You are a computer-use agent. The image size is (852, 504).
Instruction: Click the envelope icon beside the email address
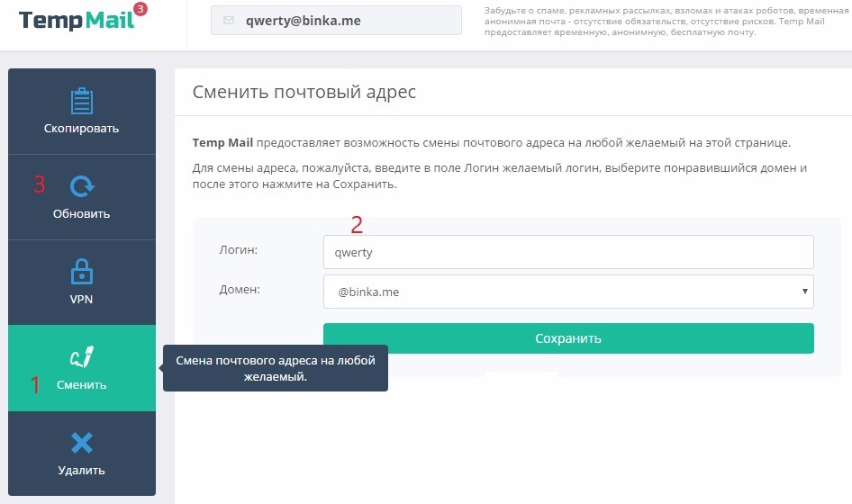click(x=228, y=21)
